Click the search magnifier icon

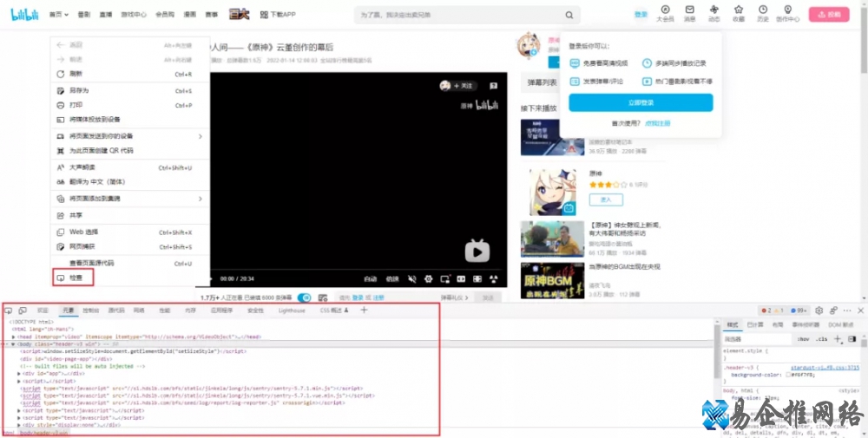(569, 15)
